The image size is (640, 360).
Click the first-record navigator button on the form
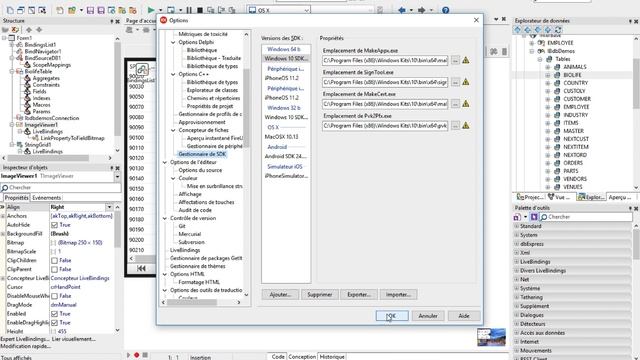141,268
